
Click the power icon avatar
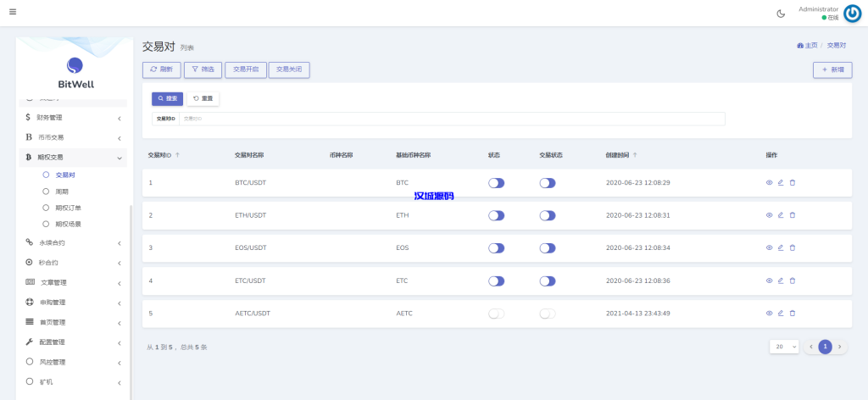point(852,13)
